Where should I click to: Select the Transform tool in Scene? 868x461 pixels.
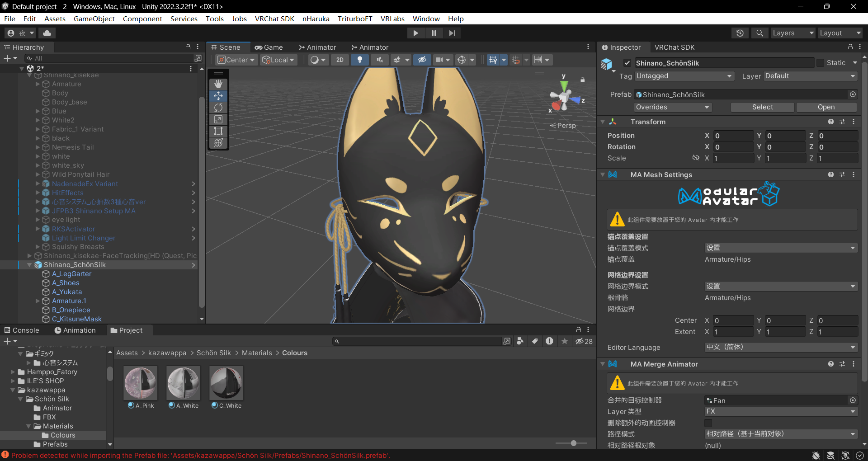click(218, 143)
